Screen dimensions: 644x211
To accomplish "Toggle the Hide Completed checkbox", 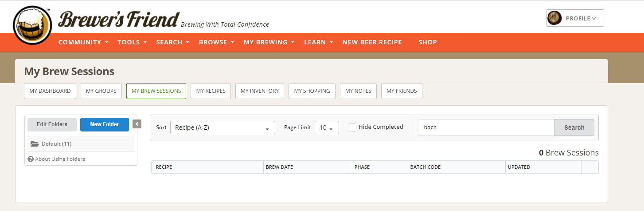I will tap(352, 127).
